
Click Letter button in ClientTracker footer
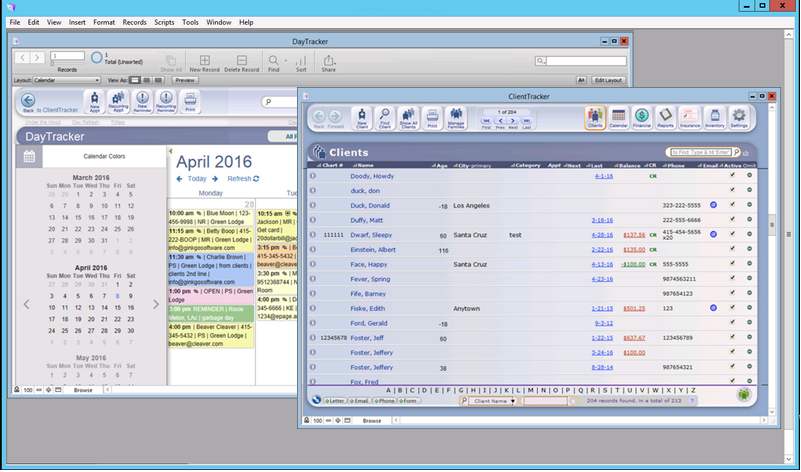click(x=335, y=401)
